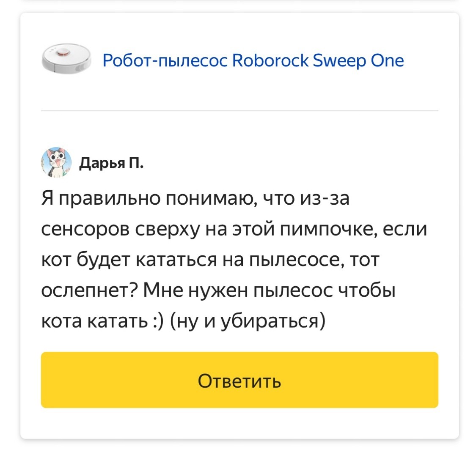
Task: Click Дарья П. cat avatar picture
Action: click(56, 162)
